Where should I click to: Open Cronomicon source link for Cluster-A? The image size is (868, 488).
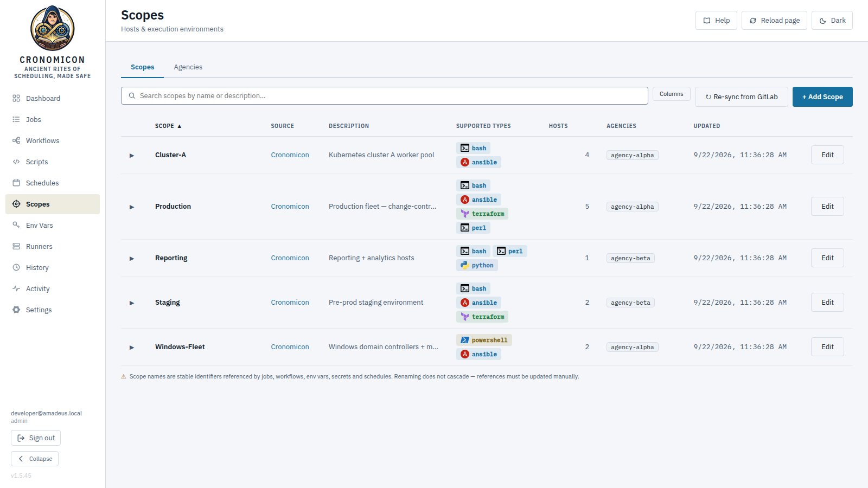290,155
